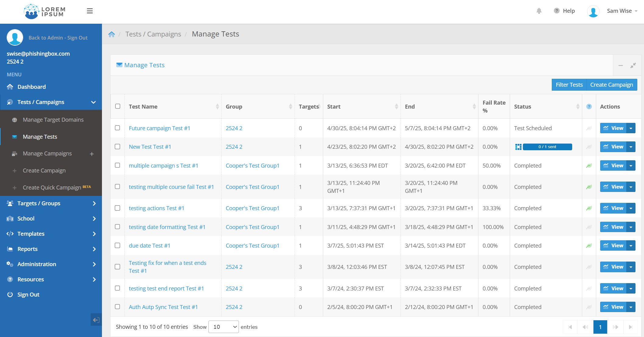Click the Lorem Ipsum logo
The width and height of the screenshot is (644, 337).
coord(44,12)
